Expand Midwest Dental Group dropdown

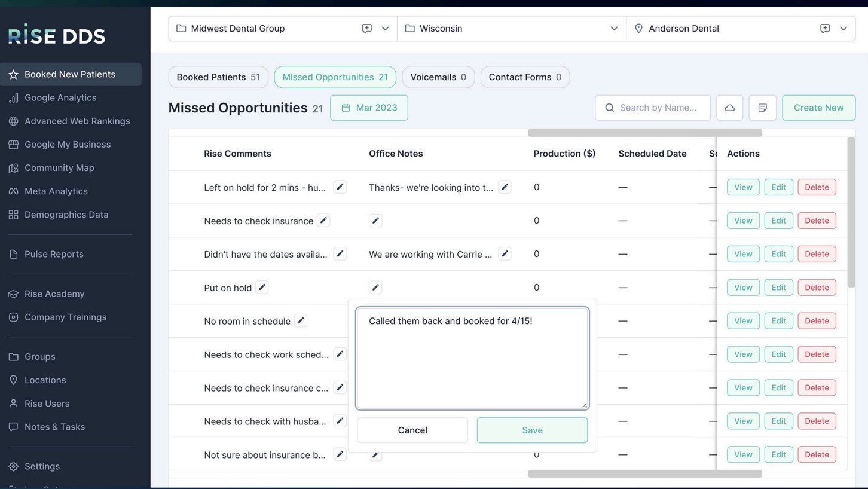click(385, 29)
